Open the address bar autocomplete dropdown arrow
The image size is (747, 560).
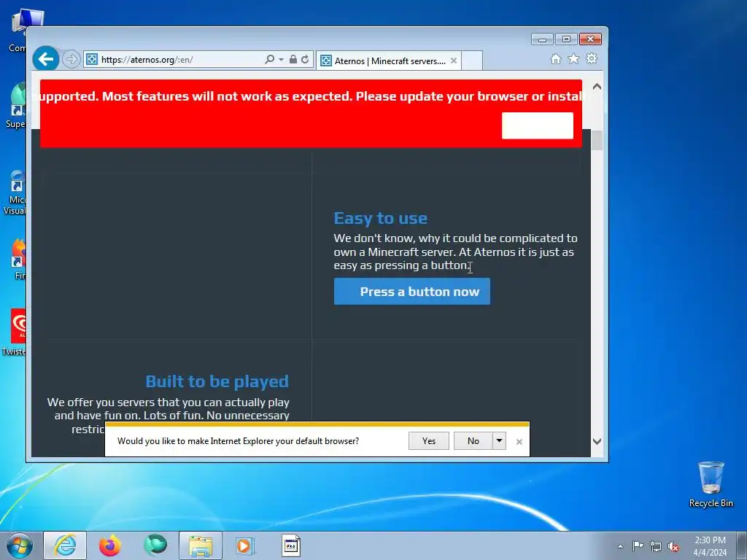[x=281, y=60]
